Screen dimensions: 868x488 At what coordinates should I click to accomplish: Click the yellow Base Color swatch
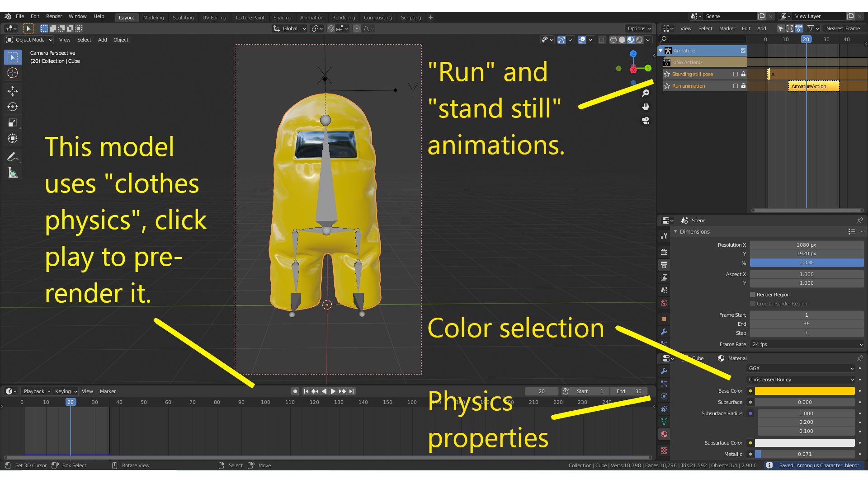click(x=805, y=391)
